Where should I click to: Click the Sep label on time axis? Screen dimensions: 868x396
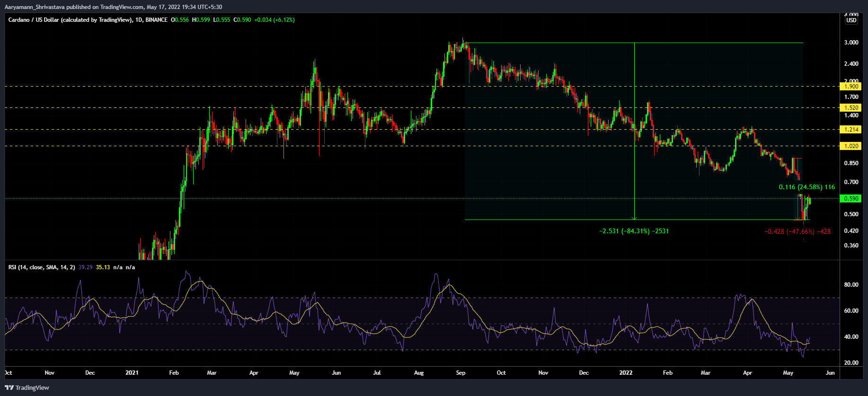[461, 373]
